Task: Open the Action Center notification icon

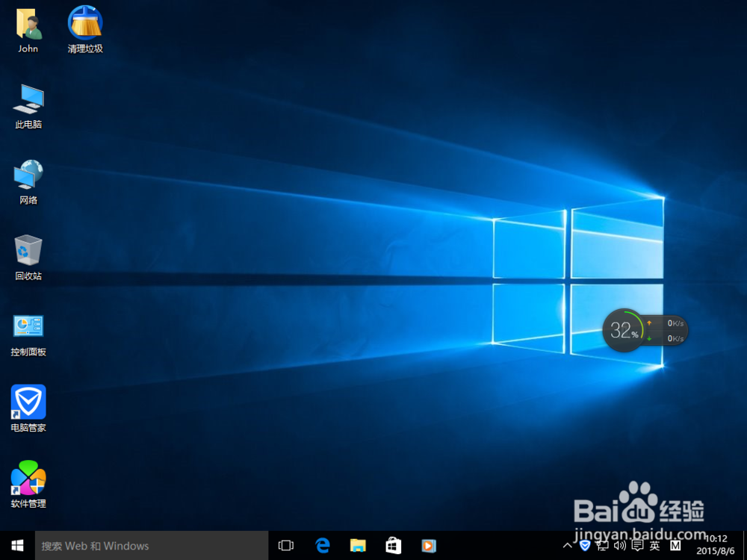Action: [x=638, y=546]
